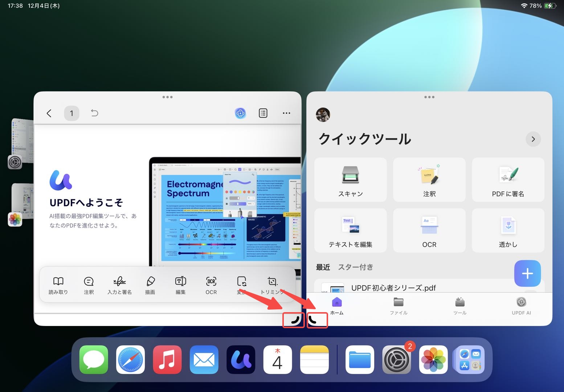The height and width of the screenshot is (392, 564).
Task: Select the 描画 drawing tool
Action: click(150, 285)
